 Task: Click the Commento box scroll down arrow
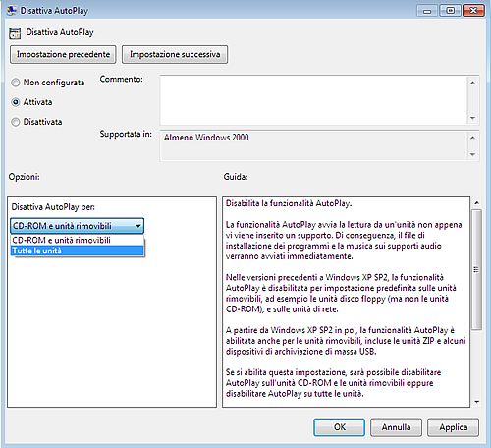click(x=472, y=118)
